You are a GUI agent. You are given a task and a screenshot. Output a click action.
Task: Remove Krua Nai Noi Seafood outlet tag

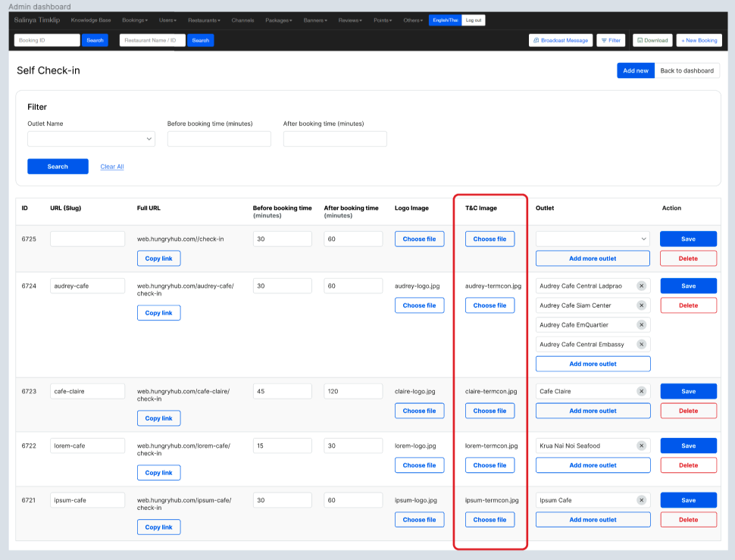(x=641, y=446)
